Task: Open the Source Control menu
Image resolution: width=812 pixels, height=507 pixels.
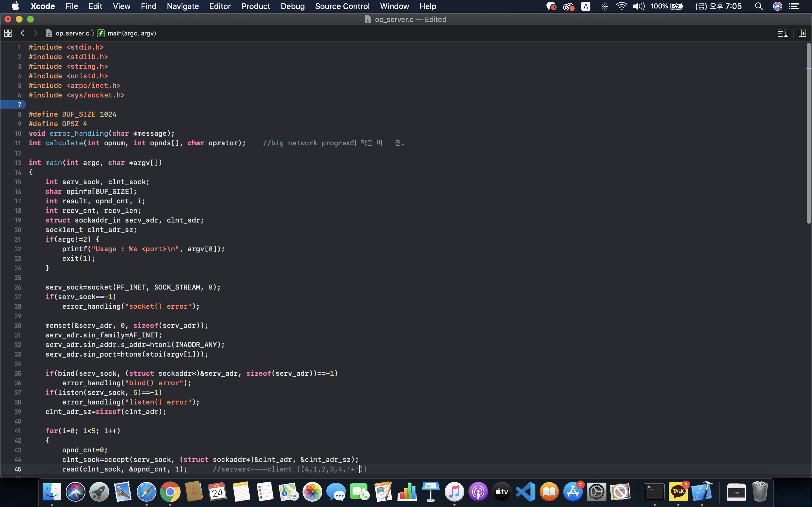Action: 342,6
